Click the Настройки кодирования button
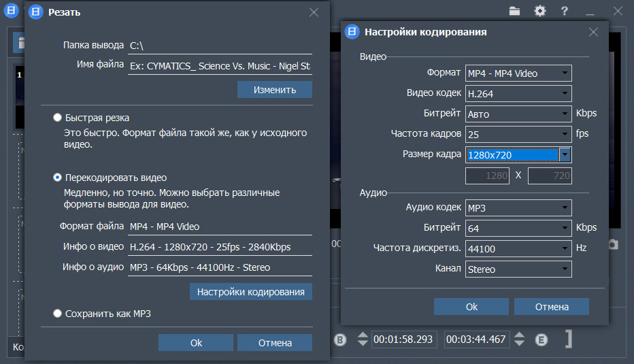The height and width of the screenshot is (364, 634). tap(250, 292)
